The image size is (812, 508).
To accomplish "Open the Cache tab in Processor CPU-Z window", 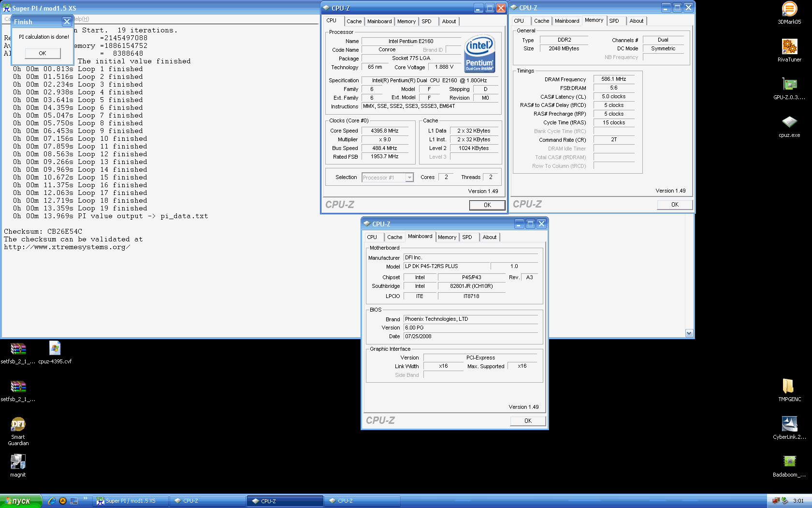I will coord(354,21).
